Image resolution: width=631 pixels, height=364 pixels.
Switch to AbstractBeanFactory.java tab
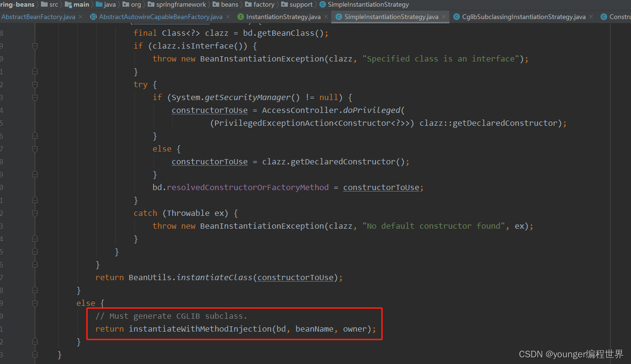pos(38,17)
